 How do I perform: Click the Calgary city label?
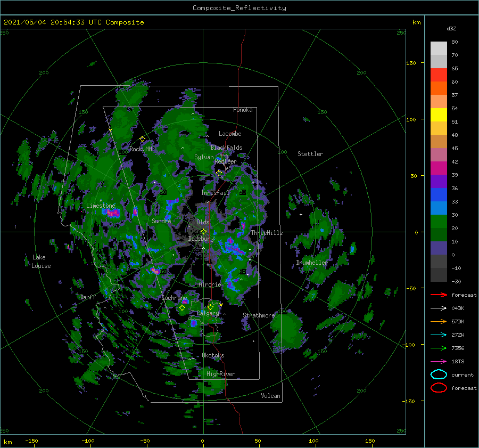point(208,313)
